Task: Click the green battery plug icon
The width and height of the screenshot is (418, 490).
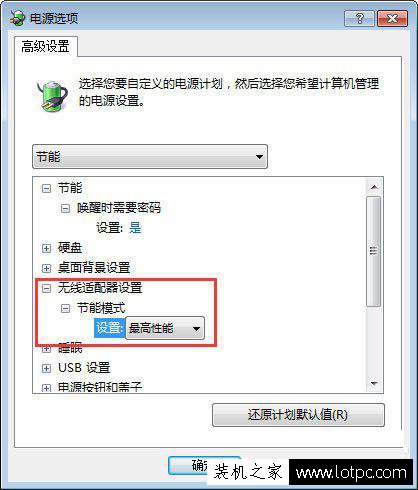Action: tap(52, 94)
